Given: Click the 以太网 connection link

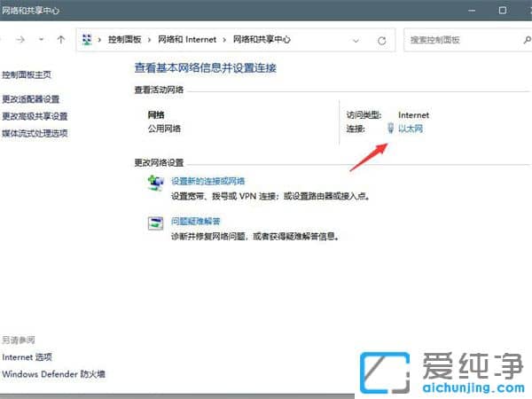Looking at the screenshot, I should point(411,129).
